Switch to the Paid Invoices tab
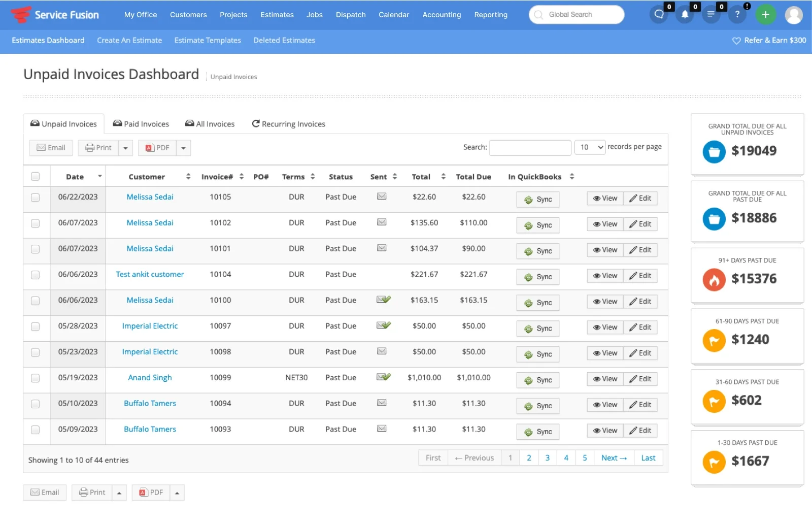Image resolution: width=812 pixels, height=524 pixels. click(141, 124)
